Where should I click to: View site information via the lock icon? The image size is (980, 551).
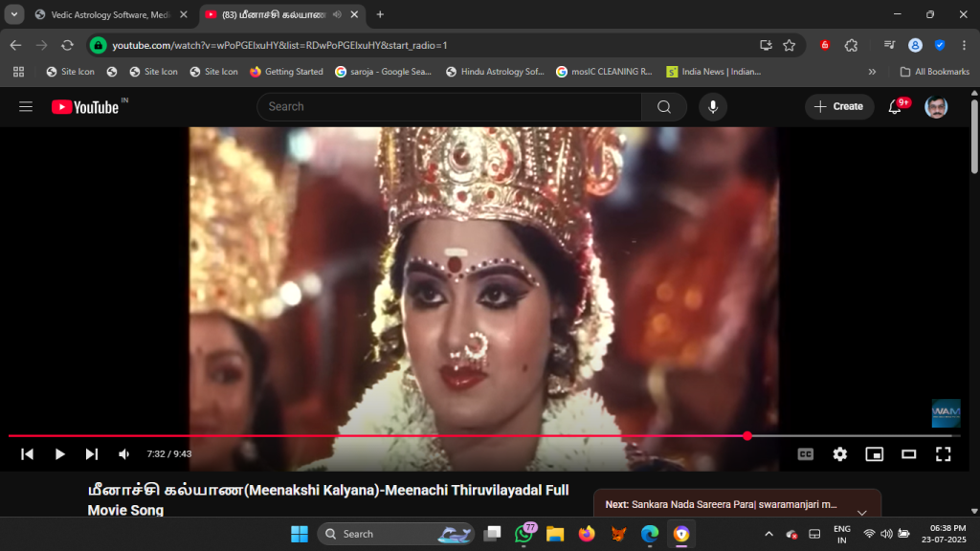(99, 45)
